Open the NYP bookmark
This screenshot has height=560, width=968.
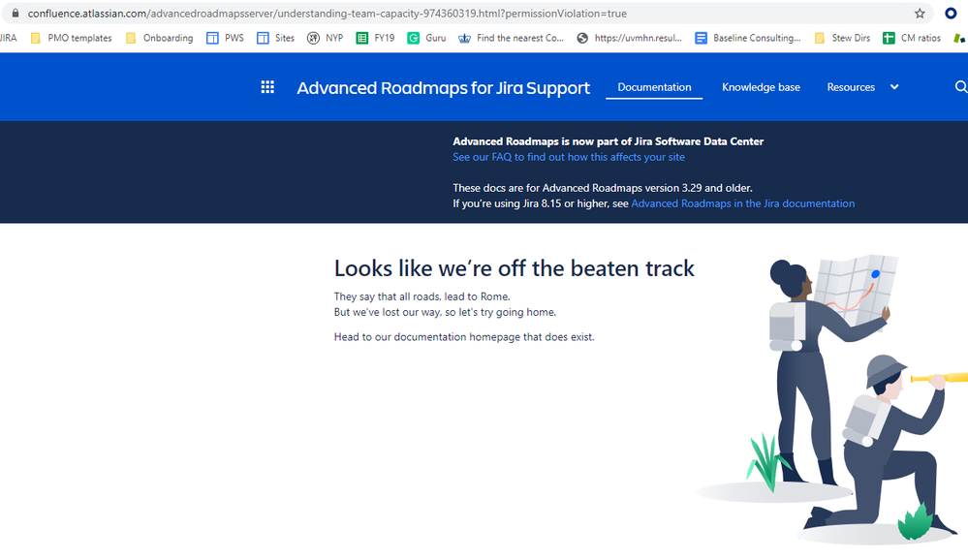click(x=326, y=38)
